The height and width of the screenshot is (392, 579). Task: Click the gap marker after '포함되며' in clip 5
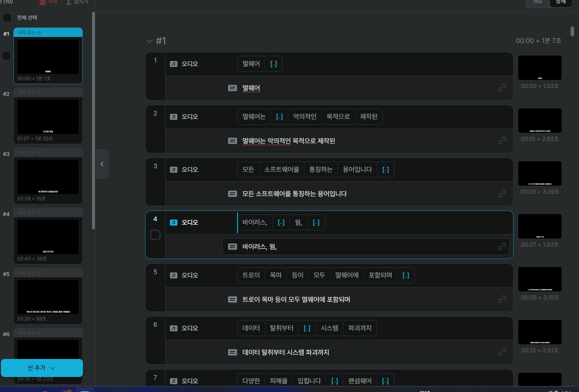406,275
